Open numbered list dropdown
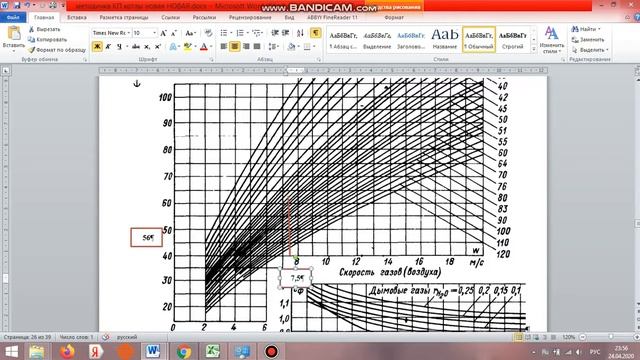 pos(247,33)
